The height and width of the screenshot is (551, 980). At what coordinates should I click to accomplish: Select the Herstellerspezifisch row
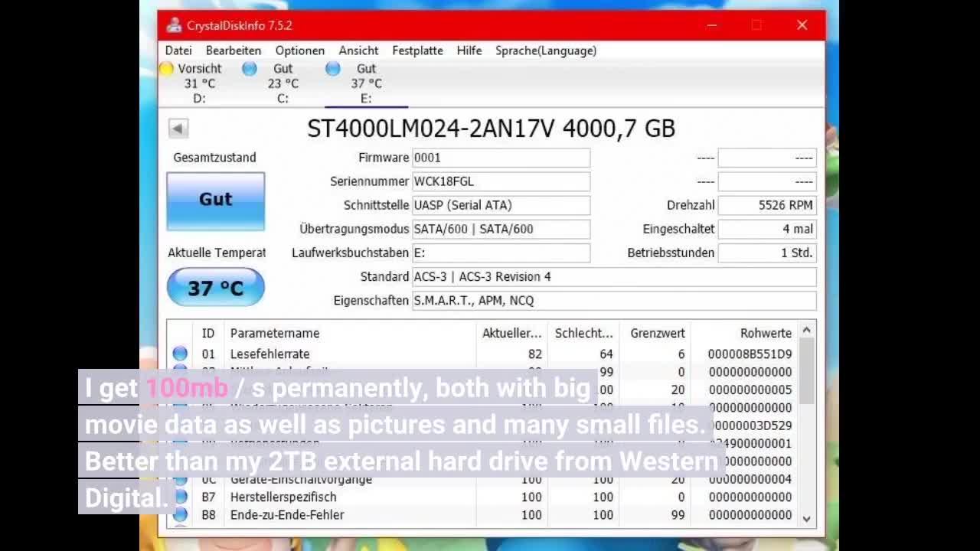[482, 497]
